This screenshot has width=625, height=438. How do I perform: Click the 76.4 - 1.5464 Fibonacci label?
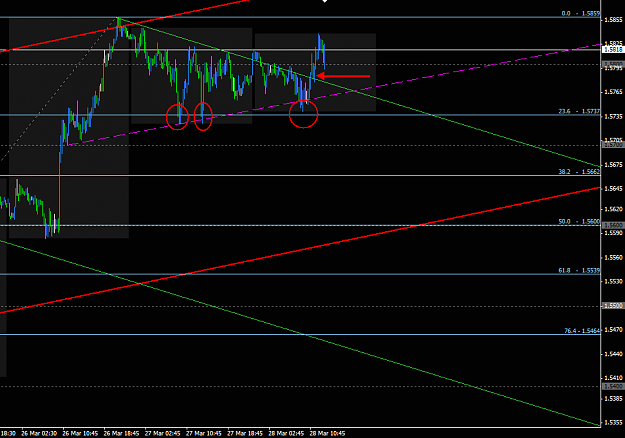582,331
